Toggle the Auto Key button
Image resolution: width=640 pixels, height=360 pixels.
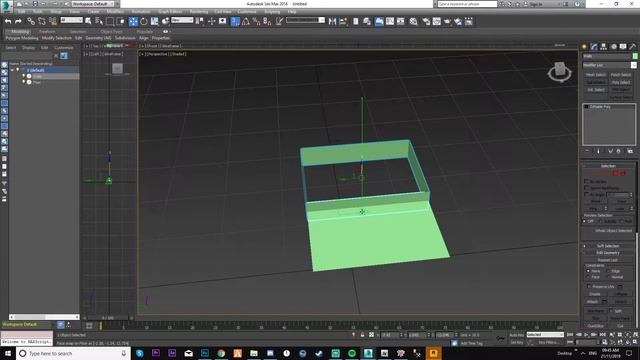point(516,335)
